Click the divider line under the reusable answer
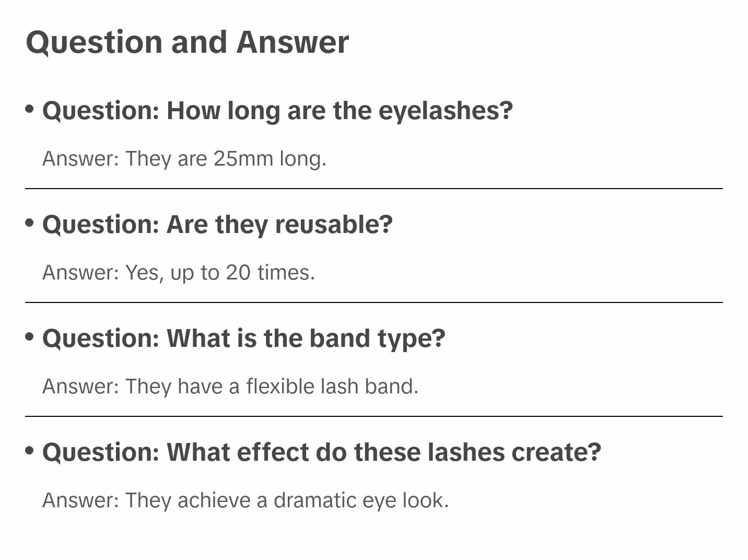Viewport: 748px width, 560px height. tap(374, 302)
